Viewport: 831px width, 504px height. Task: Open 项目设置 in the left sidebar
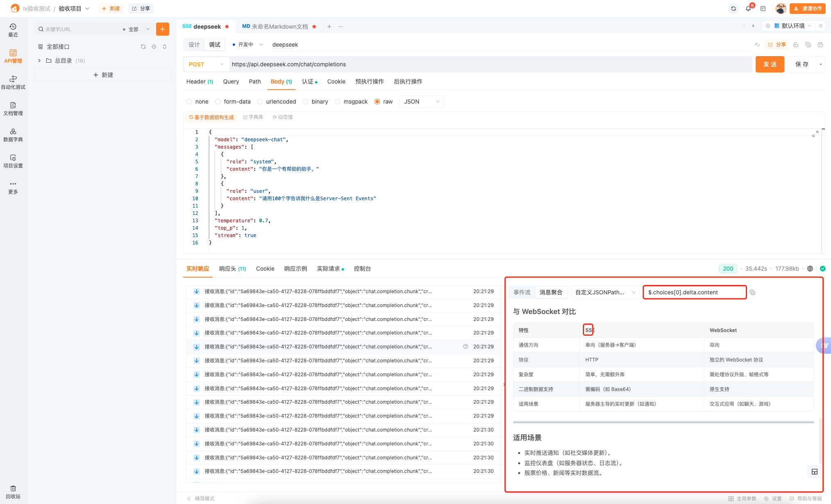(13, 161)
